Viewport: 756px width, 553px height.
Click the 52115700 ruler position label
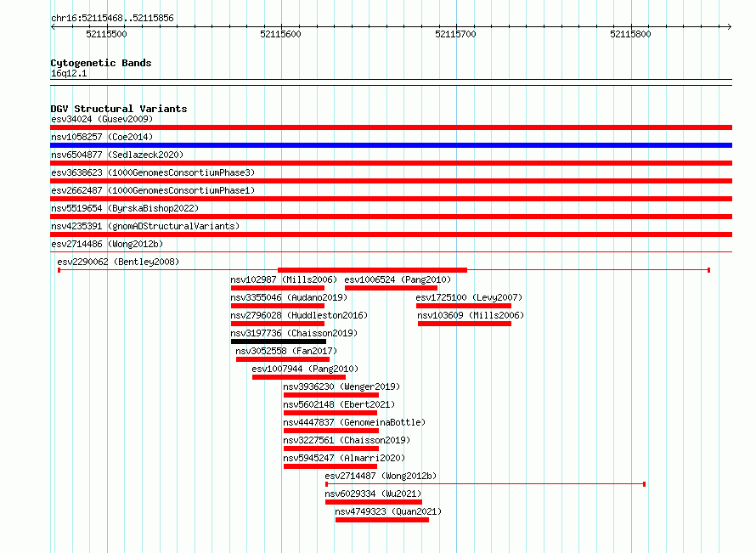point(455,34)
